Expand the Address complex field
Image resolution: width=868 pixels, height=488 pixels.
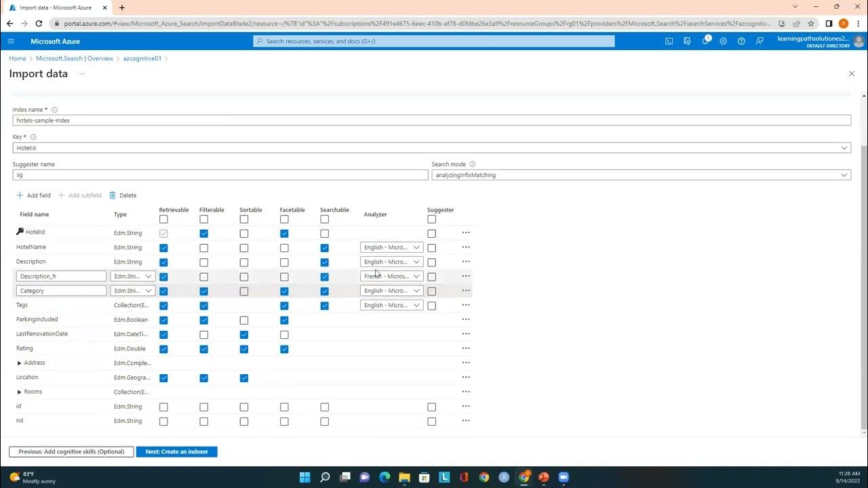[x=20, y=363]
